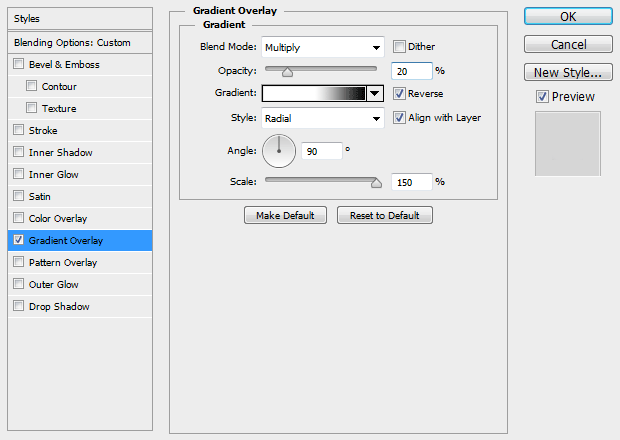Screen dimensions: 620x440
Task: Open the Blend Mode dropdown
Action: [x=322, y=47]
